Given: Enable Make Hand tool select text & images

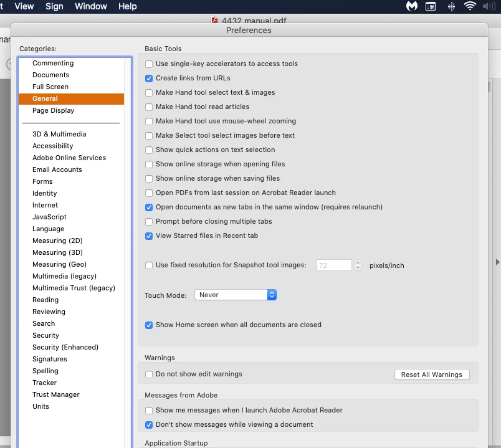Looking at the screenshot, I should [x=149, y=93].
